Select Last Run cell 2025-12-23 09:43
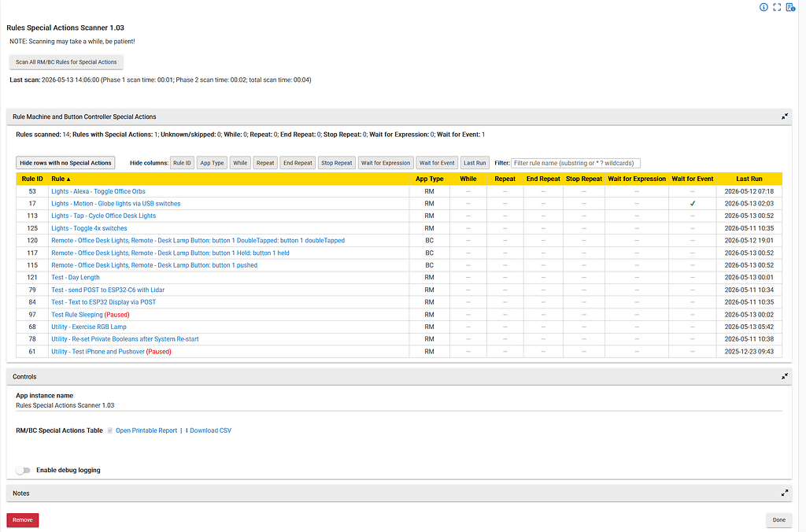 pos(749,352)
